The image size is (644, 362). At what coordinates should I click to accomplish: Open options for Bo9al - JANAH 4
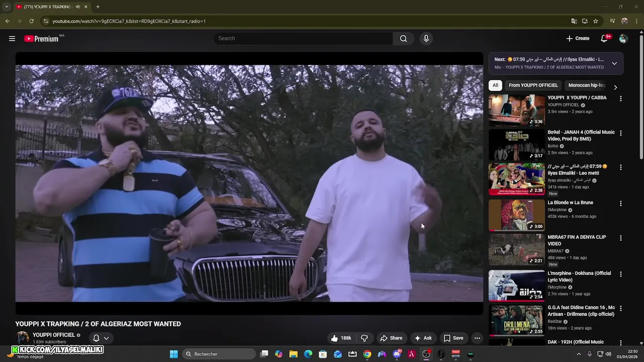pos(620,133)
